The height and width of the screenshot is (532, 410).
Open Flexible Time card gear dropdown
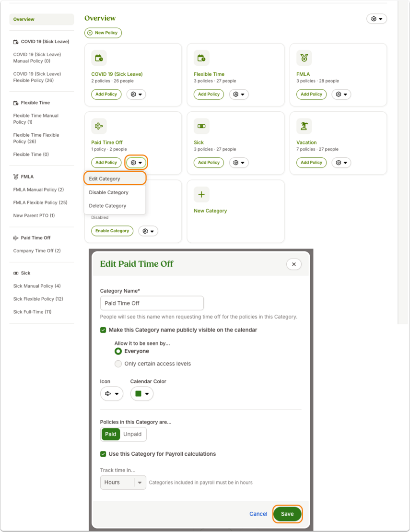pos(239,95)
